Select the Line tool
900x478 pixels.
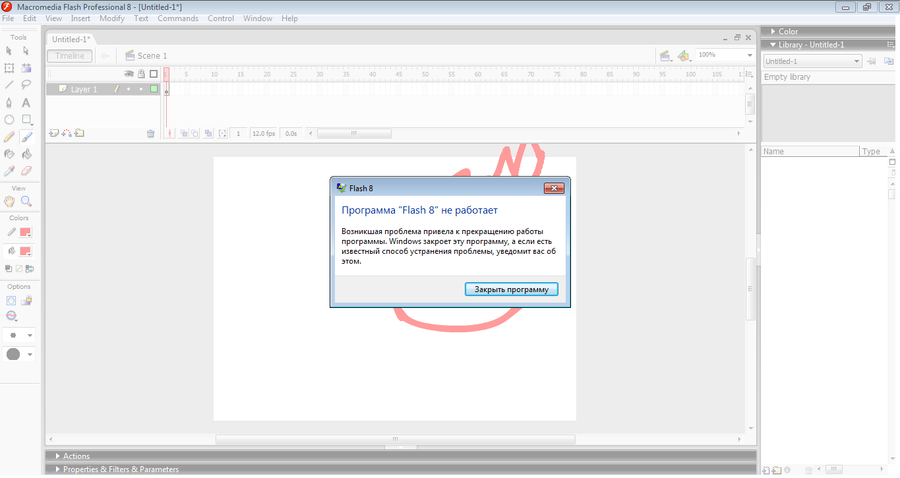coord(9,85)
